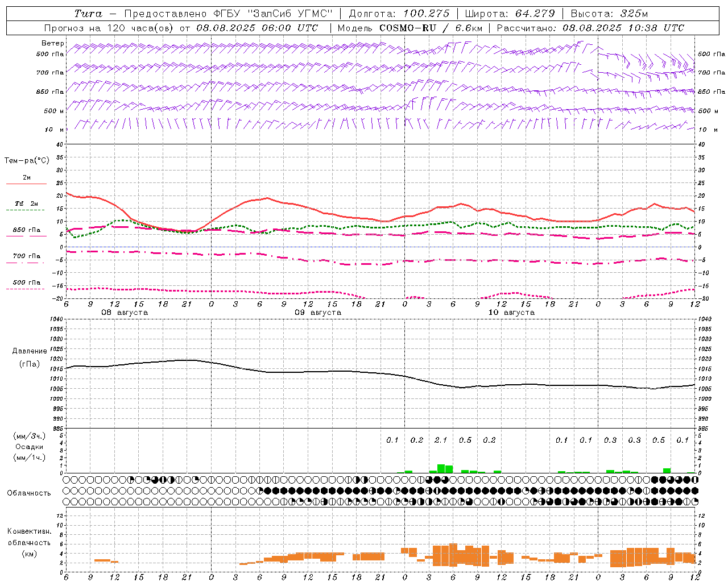
Task: Click the '(гПа)' unit label under Давление
Action: [30, 364]
